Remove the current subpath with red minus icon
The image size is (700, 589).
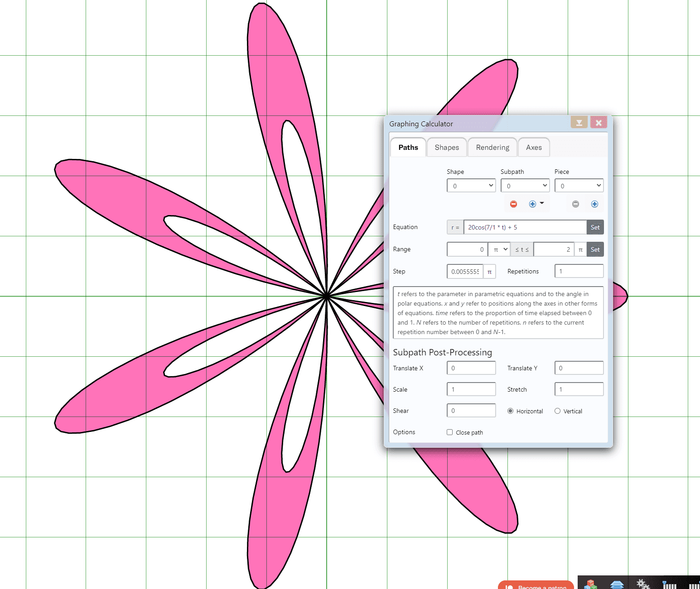(x=513, y=204)
